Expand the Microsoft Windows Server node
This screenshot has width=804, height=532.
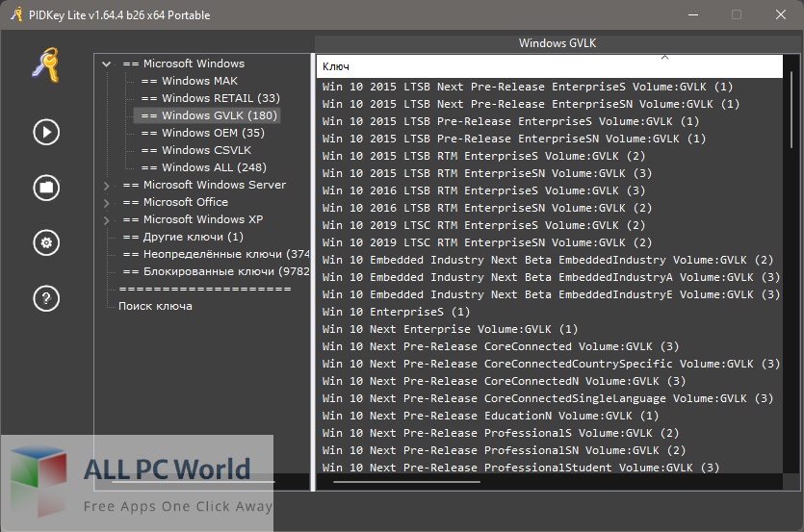106,186
